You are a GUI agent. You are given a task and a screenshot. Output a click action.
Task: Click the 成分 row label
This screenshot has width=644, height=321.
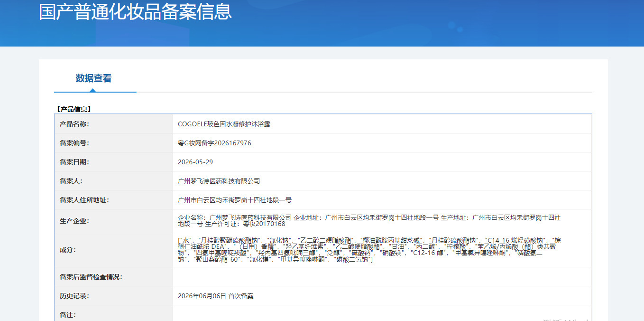tap(68, 250)
